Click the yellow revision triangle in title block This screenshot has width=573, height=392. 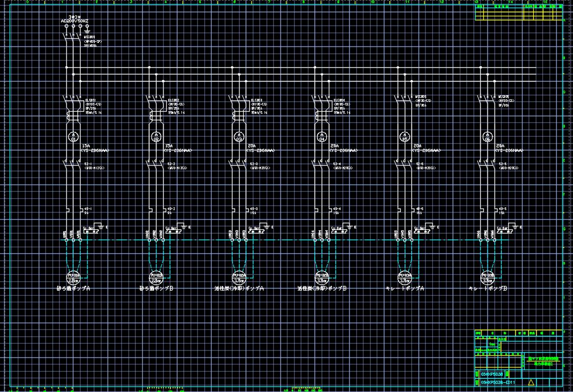[531, 382]
